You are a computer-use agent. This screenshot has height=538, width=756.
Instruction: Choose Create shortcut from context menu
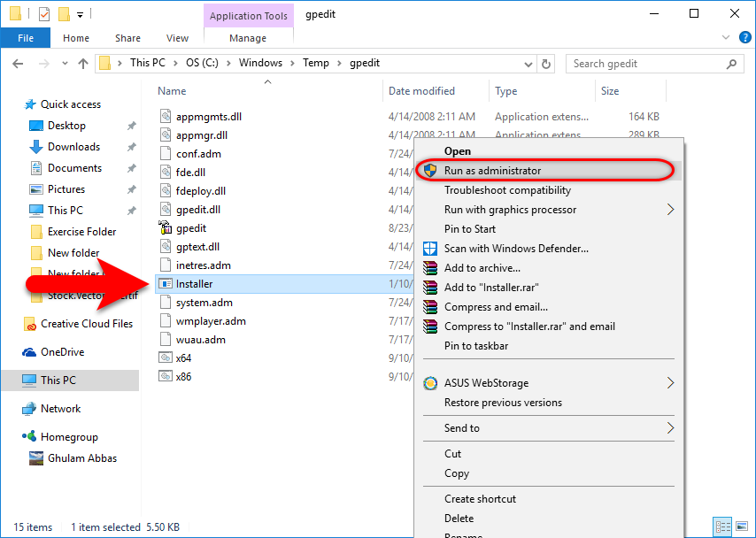coord(480,499)
